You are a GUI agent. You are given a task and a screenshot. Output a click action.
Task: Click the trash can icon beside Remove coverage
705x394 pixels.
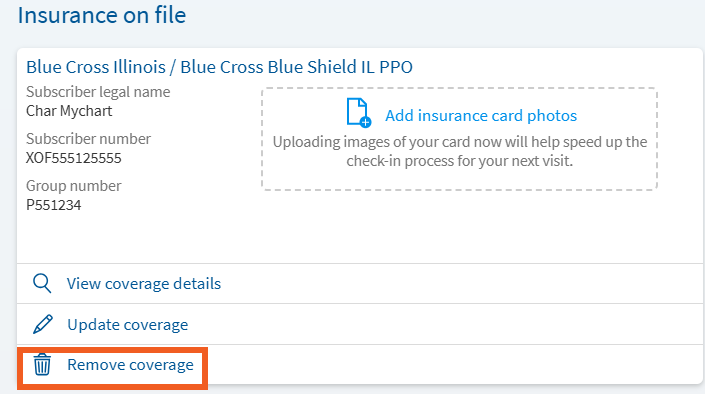coord(42,364)
